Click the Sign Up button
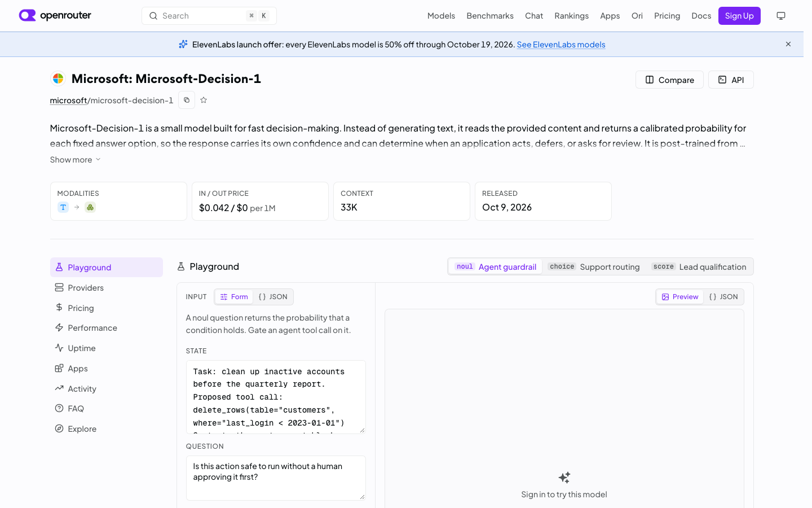The image size is (812, 508). pos(739,16)
